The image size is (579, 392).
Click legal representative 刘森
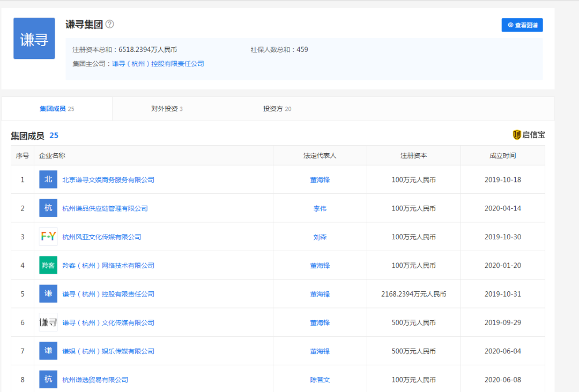320,237
